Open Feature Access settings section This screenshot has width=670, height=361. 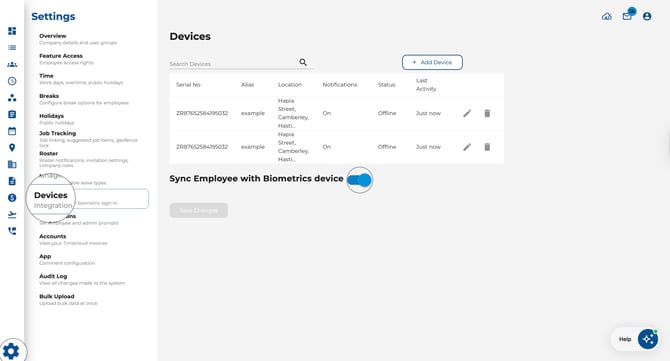click(x=66, y=59)
